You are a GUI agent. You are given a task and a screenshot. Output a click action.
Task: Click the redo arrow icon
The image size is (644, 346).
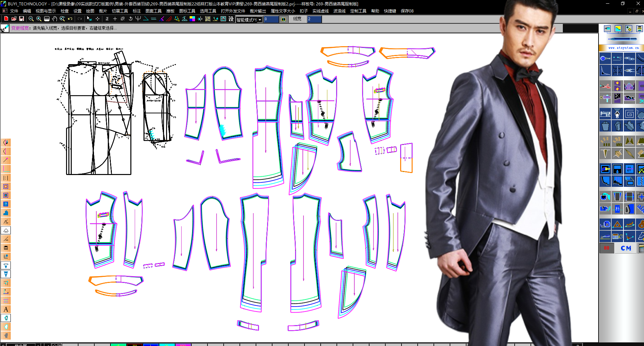pyautogui.click(x=79, y=19)
